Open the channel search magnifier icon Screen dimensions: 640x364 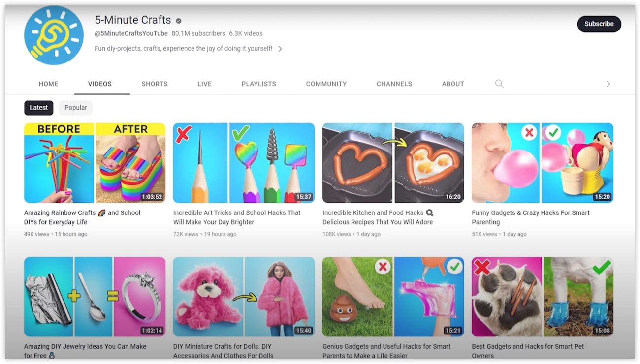(499, 84)
